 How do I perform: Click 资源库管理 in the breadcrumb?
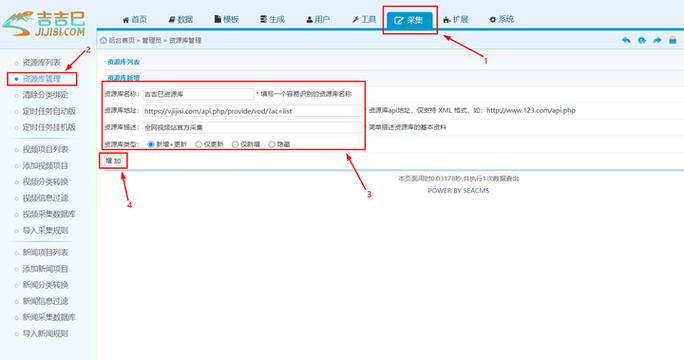185,40
